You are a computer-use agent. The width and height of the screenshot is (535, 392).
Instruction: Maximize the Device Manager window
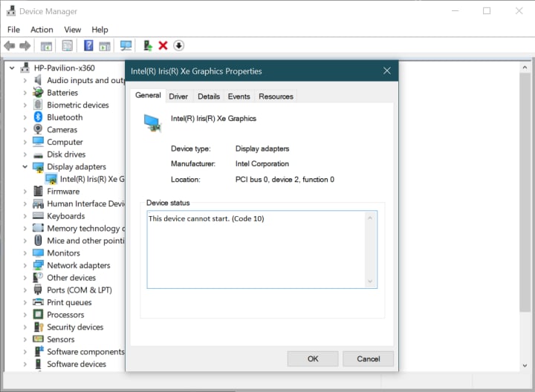coord(487,11)
